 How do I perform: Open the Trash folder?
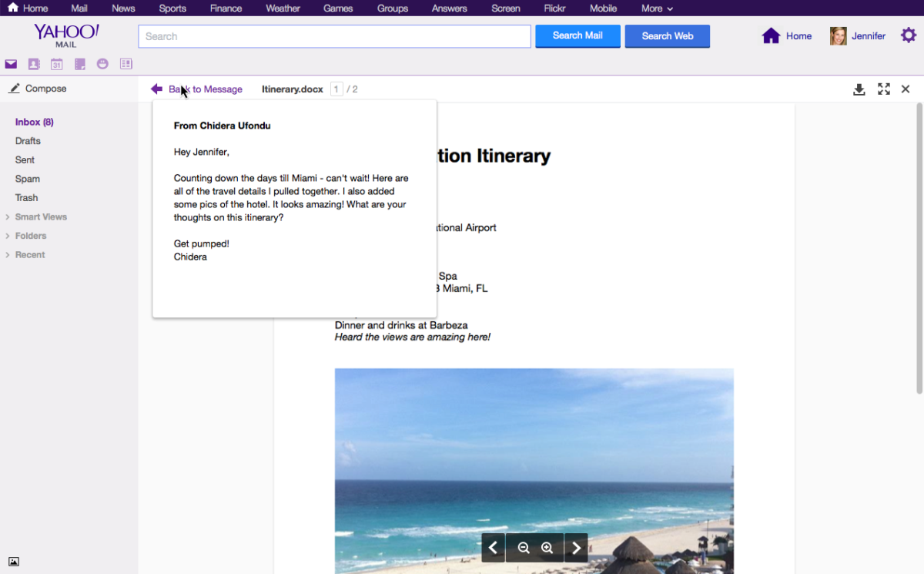26,198
